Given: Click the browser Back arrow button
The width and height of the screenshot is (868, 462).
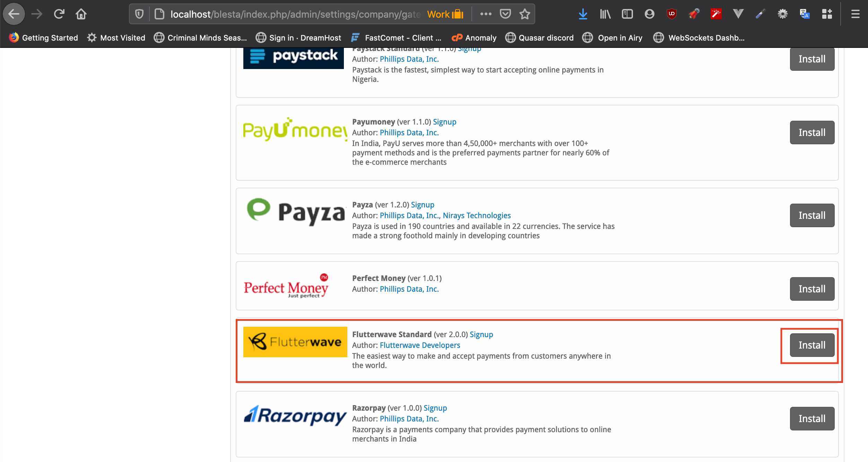Looking at the screenshot, I should pyautogui.click(x=14, y=14).
